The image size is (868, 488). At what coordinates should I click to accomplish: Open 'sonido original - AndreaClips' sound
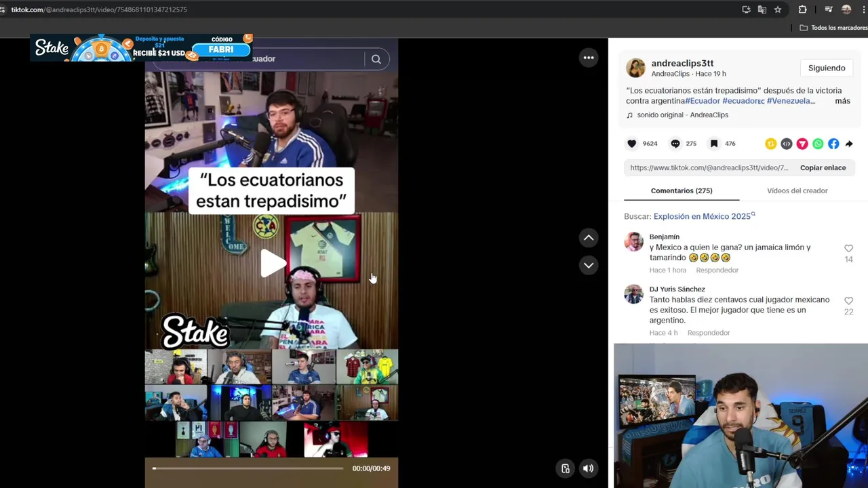pyautogui.click(x=682, y=115)
